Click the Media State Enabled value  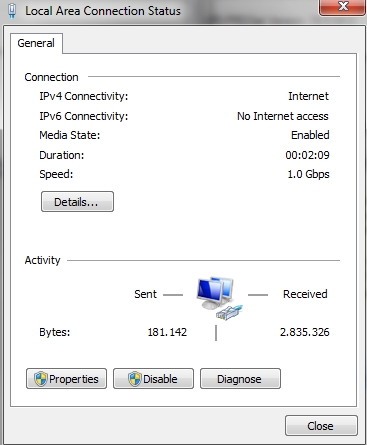pyautogui.click(x=310, y=135)
